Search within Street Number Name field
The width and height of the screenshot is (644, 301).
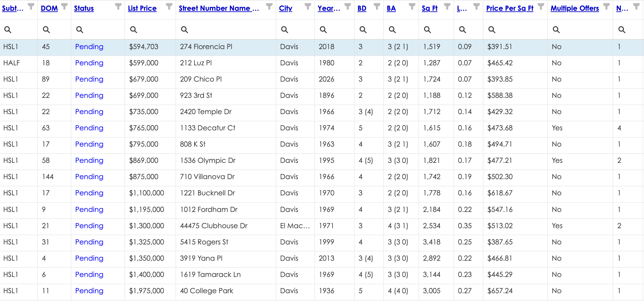coord(226,30)
